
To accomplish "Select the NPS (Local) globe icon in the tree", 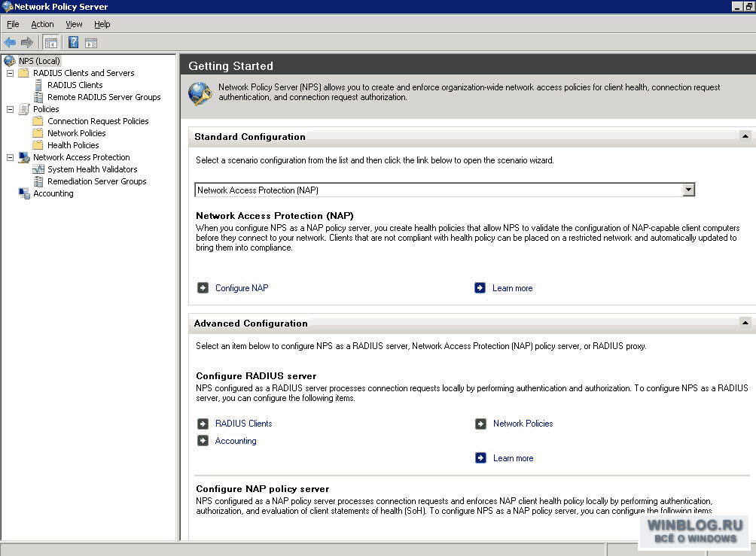I will (10, 61).
